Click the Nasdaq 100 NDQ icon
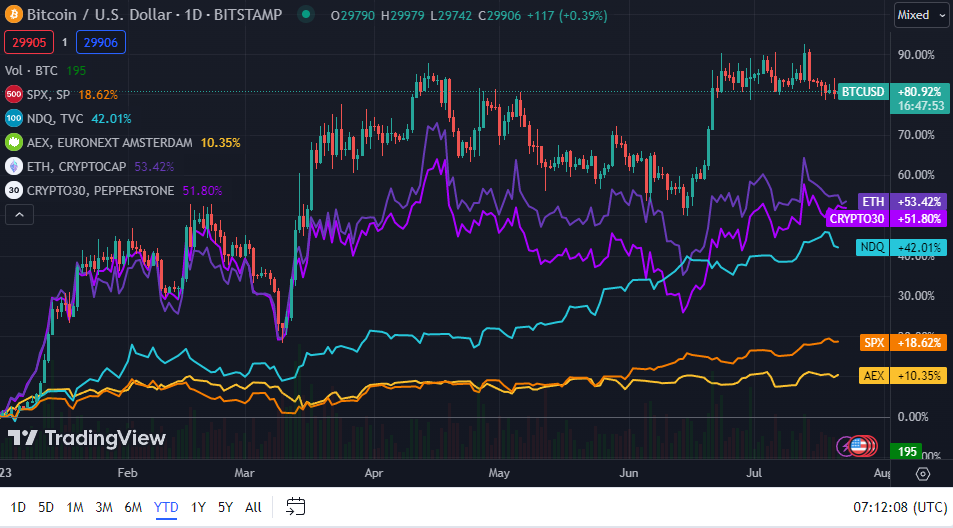Viewport: 953px width, 528px height. 13,118
